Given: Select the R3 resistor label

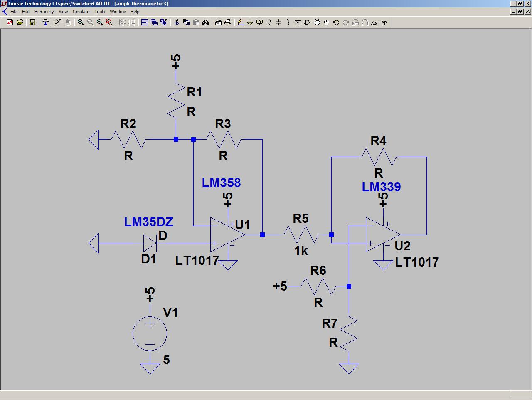Looking at the screenshot, I should tap(223, 124).
